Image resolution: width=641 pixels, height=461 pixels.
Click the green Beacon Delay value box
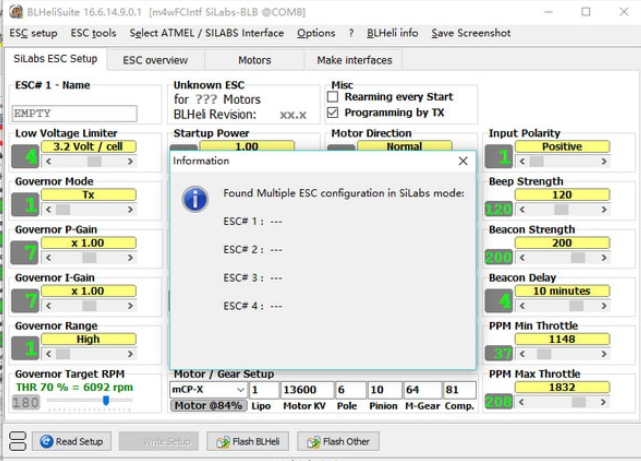coord(498,301)
